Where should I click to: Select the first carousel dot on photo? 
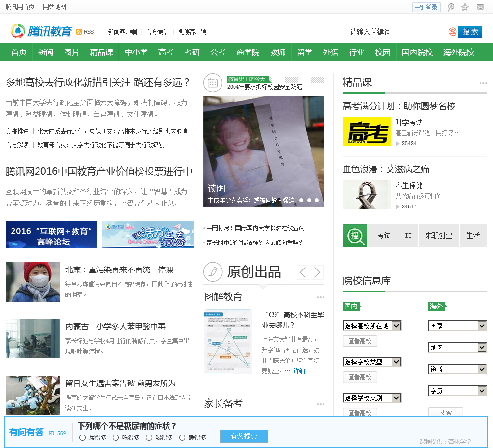[301, 200]
